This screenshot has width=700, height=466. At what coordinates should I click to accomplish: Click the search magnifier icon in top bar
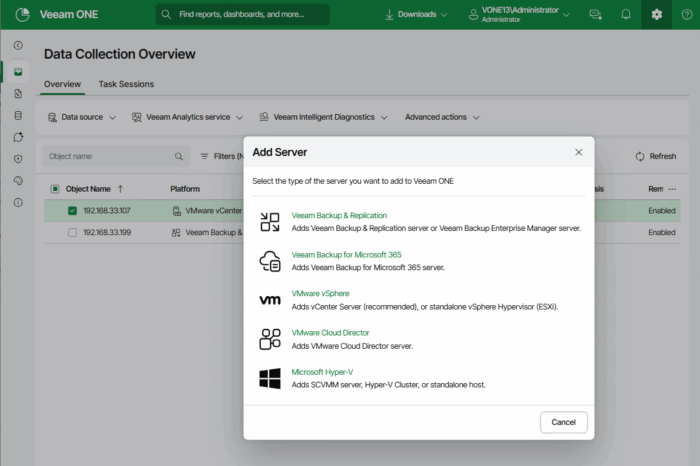(x=166, y=14)
